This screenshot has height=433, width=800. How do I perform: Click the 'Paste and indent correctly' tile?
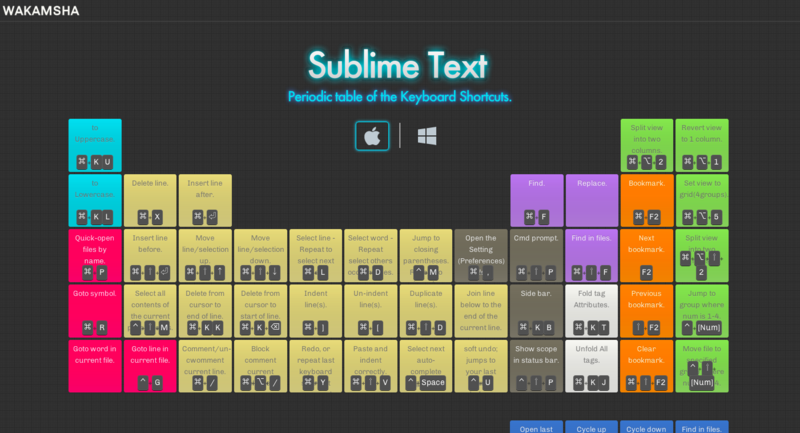coord(371,366)
